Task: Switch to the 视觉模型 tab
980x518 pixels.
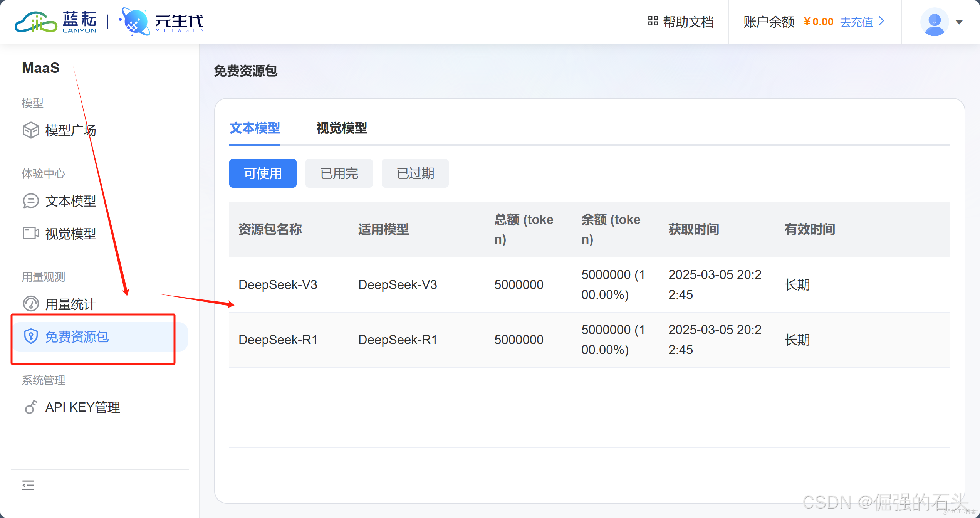Action: tap(341, 128)
